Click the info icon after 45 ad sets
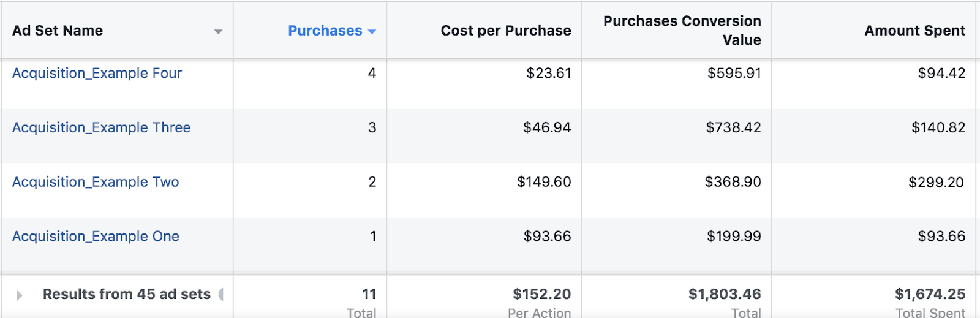Viewport: 980px width, 318px height. [x=221, y=295]
